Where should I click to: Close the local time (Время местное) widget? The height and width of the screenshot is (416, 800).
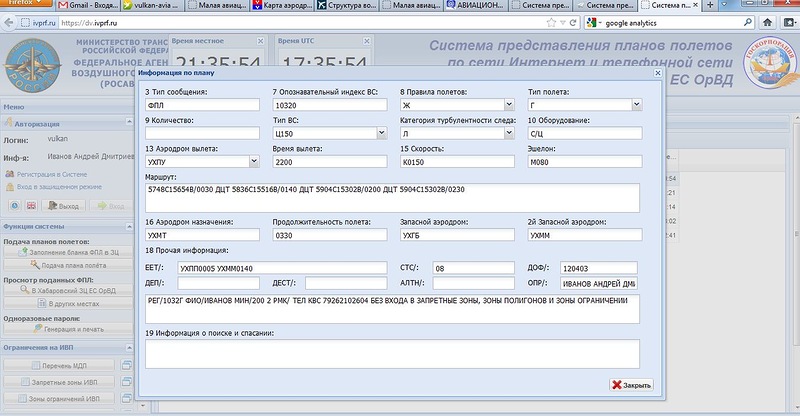(x=260, y=41)
